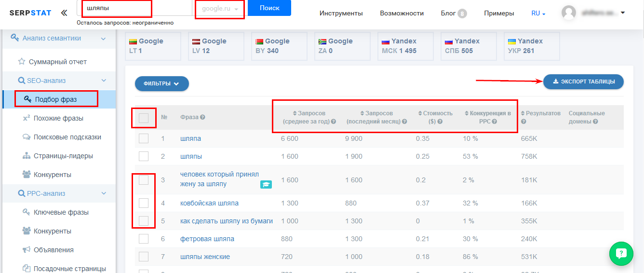Click the Объявления megaphone icon
Screen dimensions: 644x273
pos(27,250)
